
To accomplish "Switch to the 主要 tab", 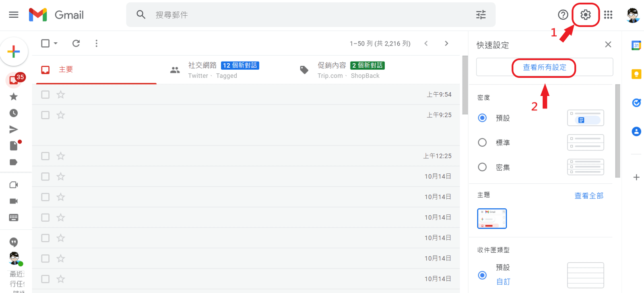I will click(97, 69).
